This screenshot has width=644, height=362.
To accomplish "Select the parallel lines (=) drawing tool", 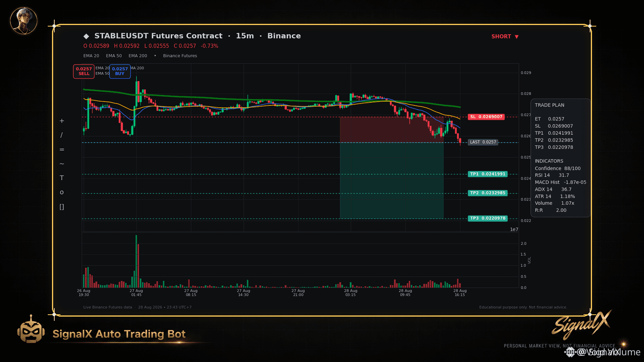I will (62, 149).
